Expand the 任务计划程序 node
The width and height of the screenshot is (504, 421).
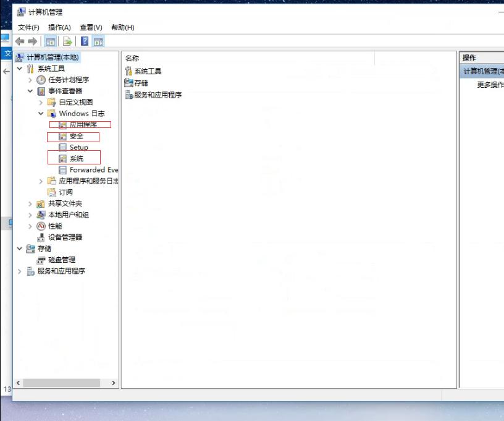click(30, 80)
